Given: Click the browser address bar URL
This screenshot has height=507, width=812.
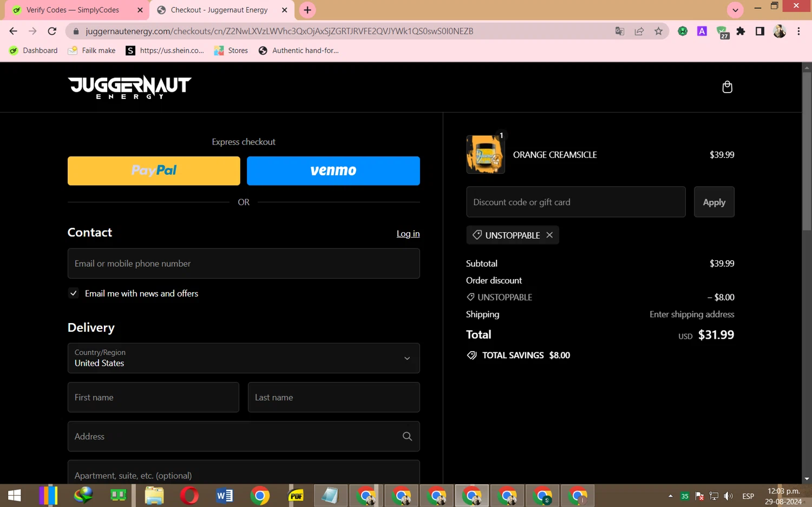Looking at the screenshot, I should pos(279,31).
